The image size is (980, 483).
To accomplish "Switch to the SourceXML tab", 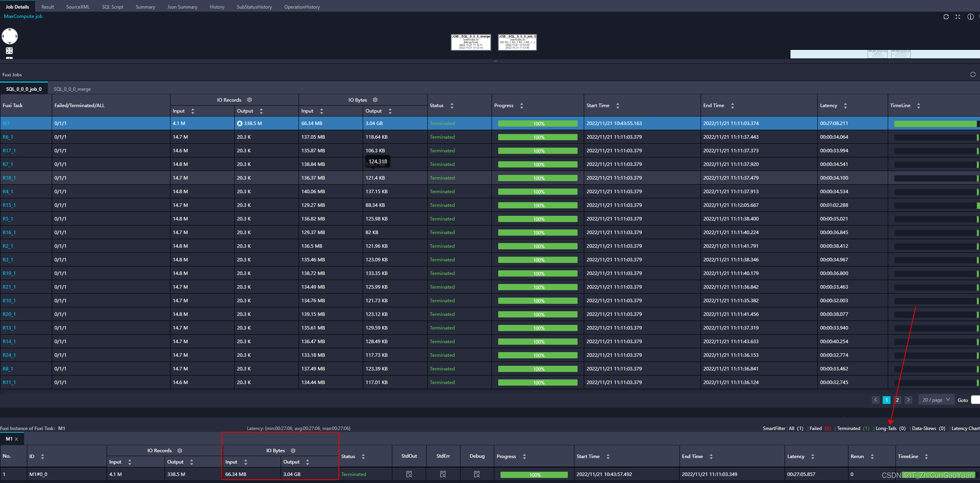I will click(x=78, y=7).
